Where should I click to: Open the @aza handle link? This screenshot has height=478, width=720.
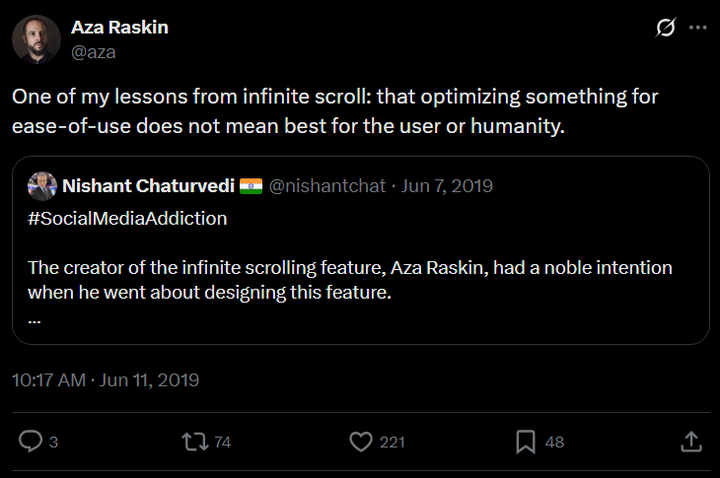tap(94, 52)
